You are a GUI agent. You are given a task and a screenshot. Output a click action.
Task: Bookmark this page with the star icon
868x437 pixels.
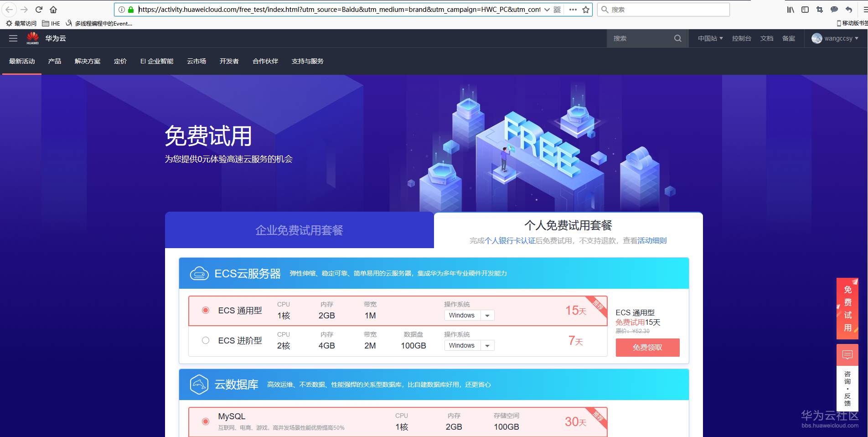pyautogui.click(x=586, y=10)
